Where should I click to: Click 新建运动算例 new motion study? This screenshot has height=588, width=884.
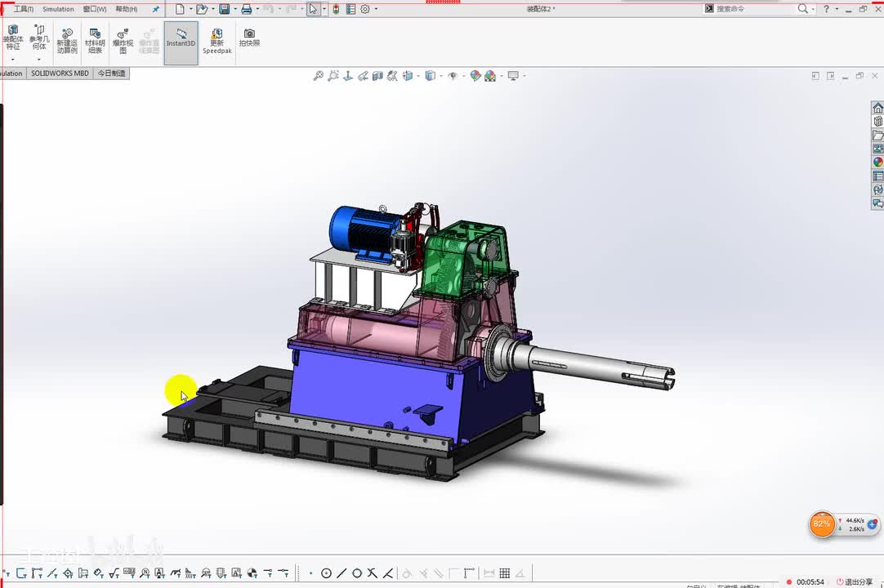(67, 42)
